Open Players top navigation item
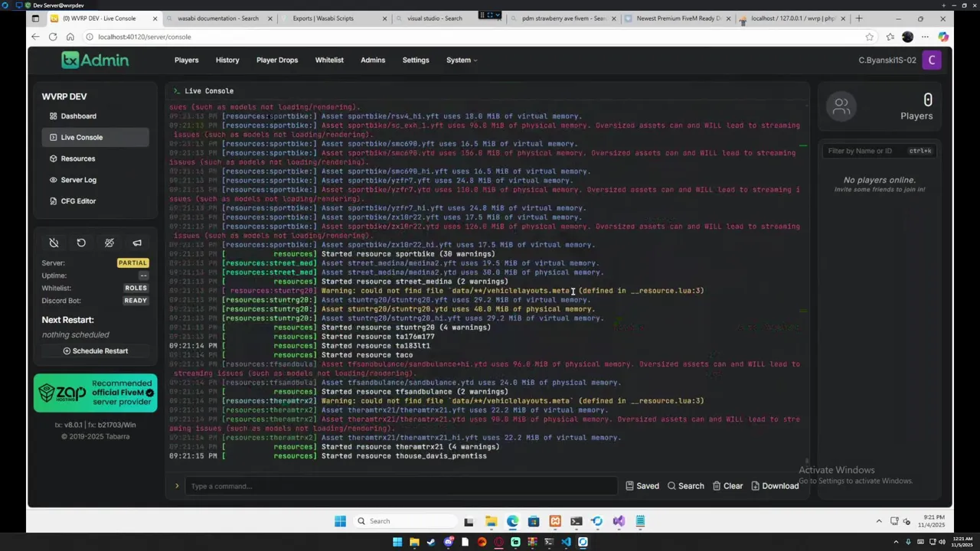The image size is (980, 551). coord(186,60)
